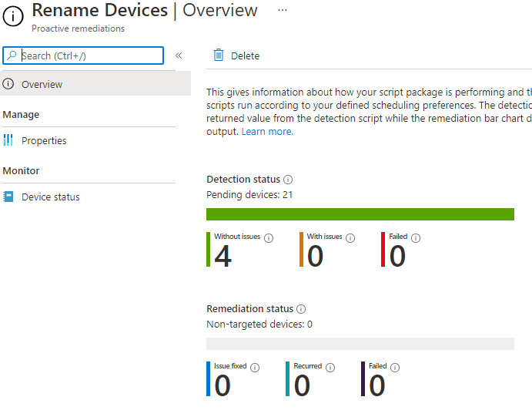Open Properties under Manage
Image resolution: width=532 pixels, height=417 pixels.
point(44,140)
